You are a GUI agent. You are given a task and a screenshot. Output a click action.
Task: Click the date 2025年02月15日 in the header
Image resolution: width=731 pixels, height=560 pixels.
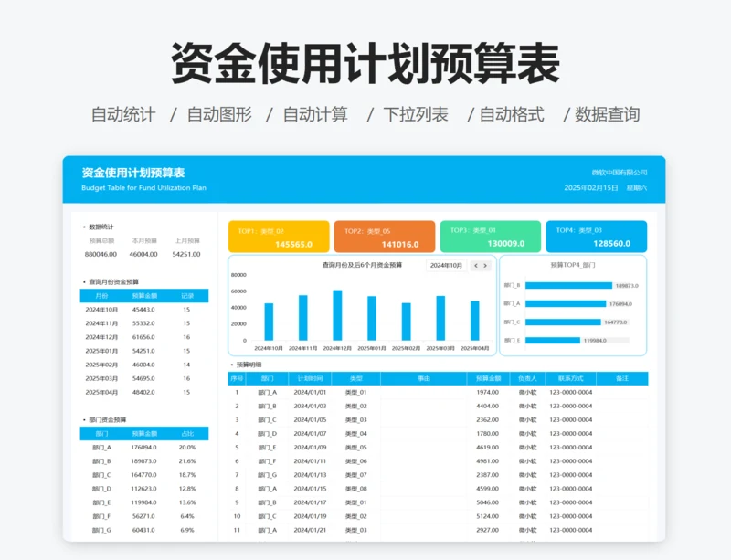(591, 188)
